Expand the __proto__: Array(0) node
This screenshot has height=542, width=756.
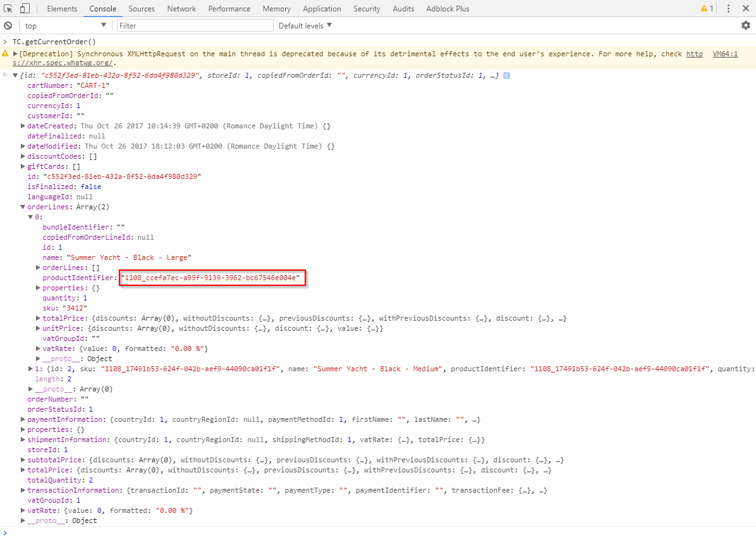click(30, 389)
